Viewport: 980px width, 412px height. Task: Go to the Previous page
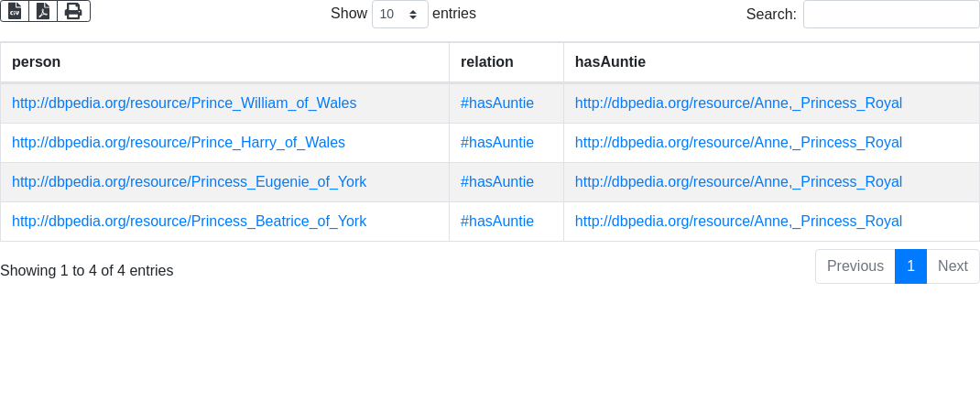pyautogui.click(x=855, y=266)
